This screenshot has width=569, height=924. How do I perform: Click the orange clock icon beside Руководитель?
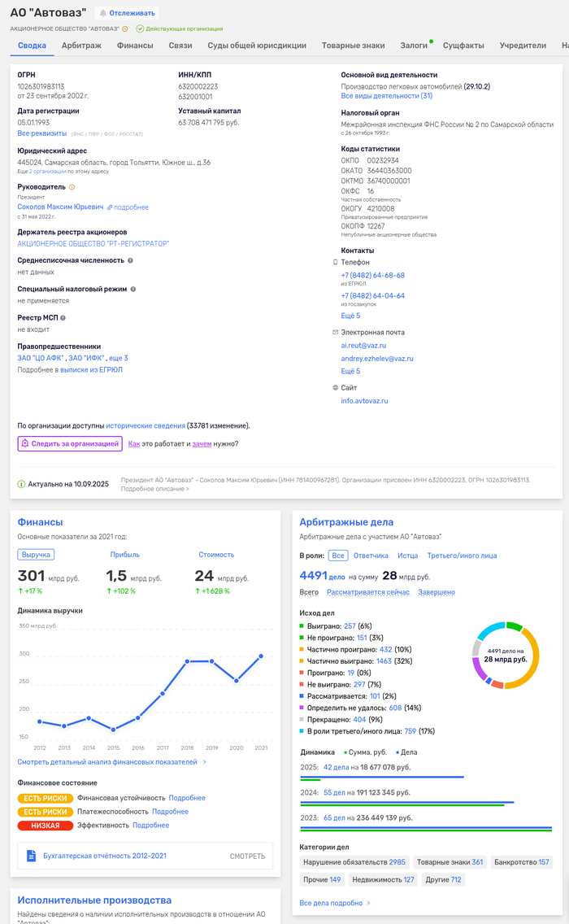(72, 187)
